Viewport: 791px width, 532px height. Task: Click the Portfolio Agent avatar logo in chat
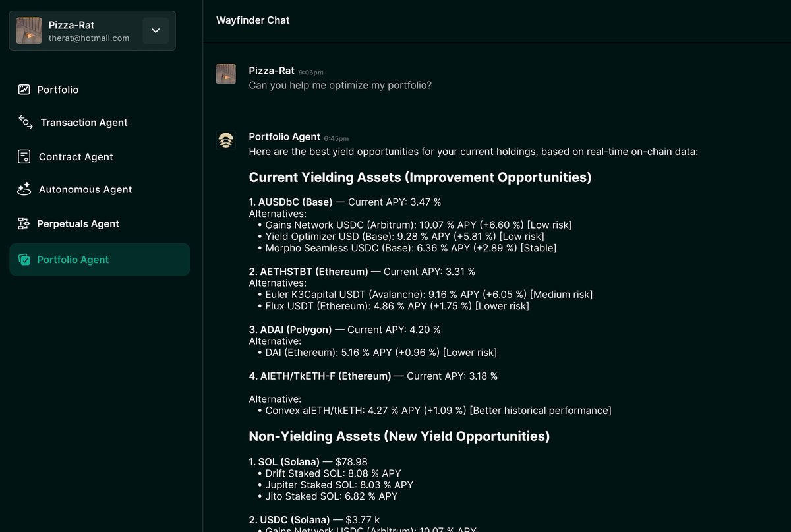226,140
